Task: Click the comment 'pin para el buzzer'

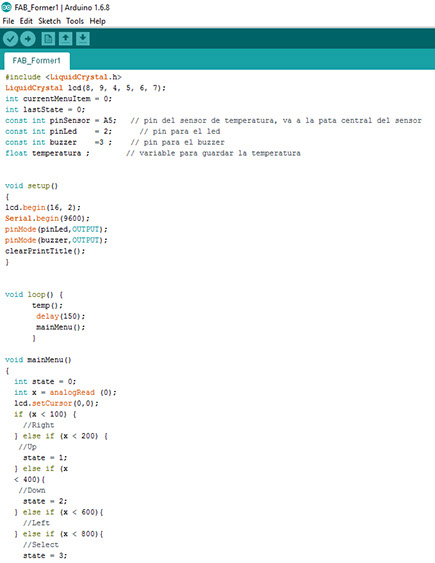Action: 178,142
